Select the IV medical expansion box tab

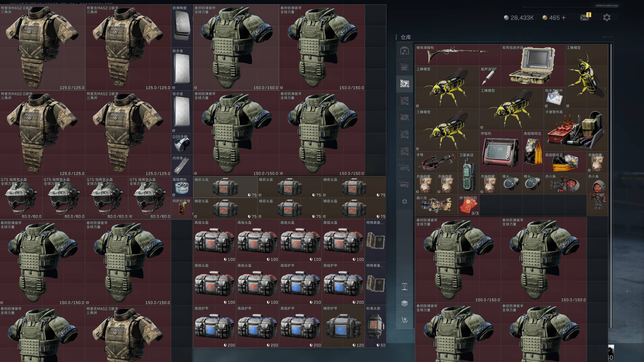coord(404,117)
